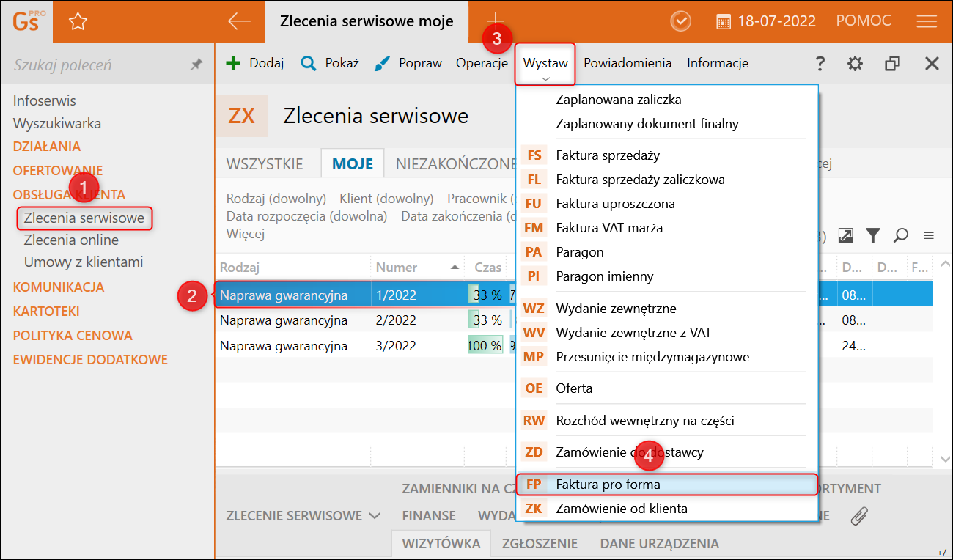Choose Faktura pro forma from the menu

pos(667,485)
